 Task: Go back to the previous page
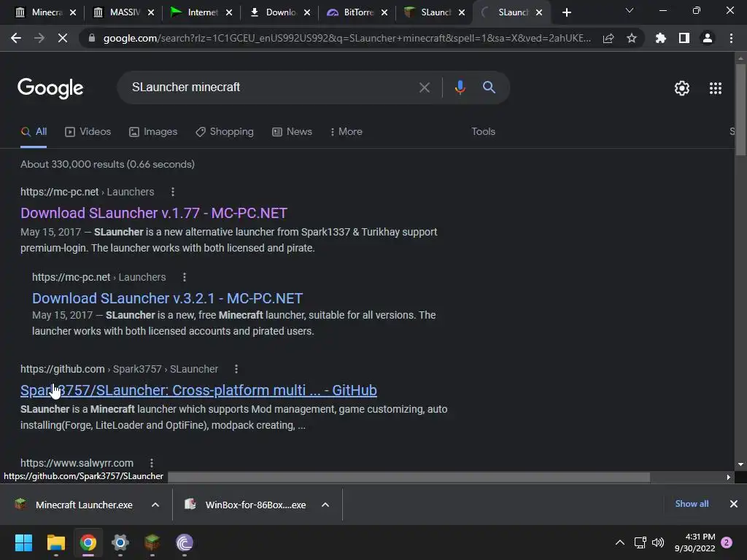pos(16,38)
